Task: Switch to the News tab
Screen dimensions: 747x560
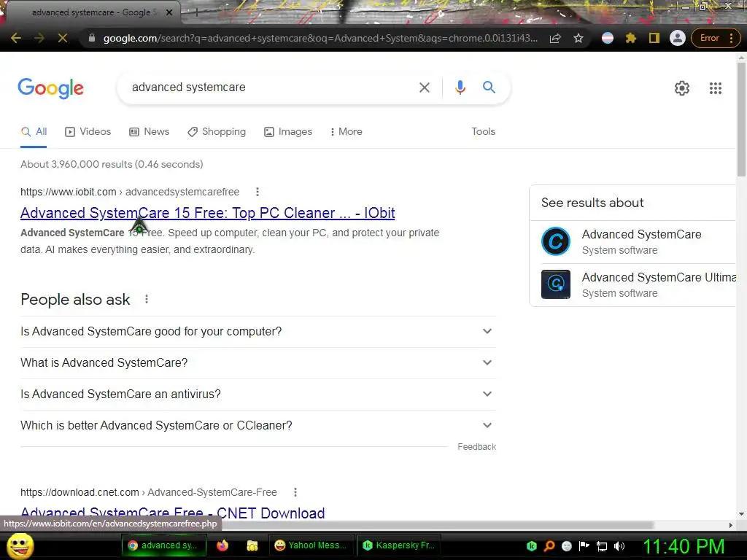Action: (149, 132)
